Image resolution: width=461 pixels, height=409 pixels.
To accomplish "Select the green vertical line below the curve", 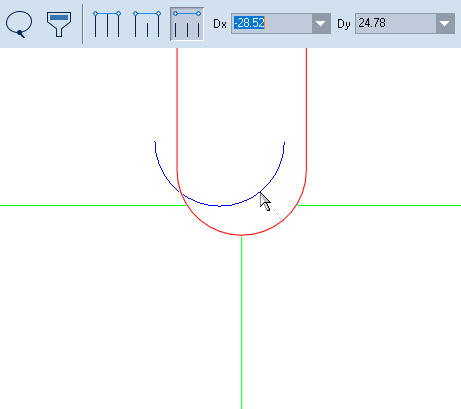I will pyautogui.click(x=242, y=323).
